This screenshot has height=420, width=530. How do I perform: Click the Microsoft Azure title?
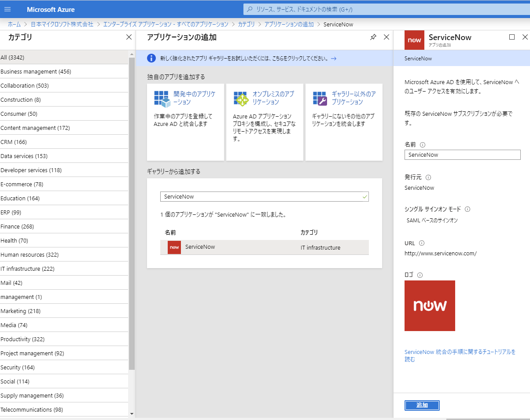[51, 9]
